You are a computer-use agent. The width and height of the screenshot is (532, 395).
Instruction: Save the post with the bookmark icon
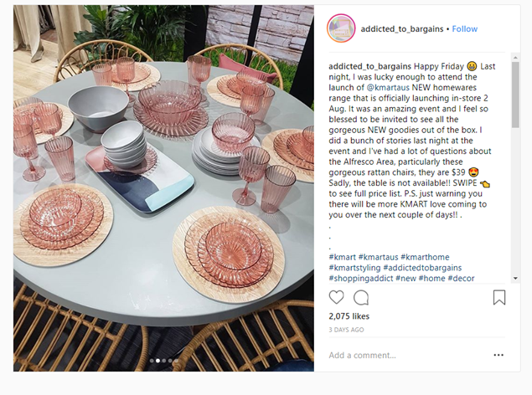pyautogui.click(x=499, y=297)
